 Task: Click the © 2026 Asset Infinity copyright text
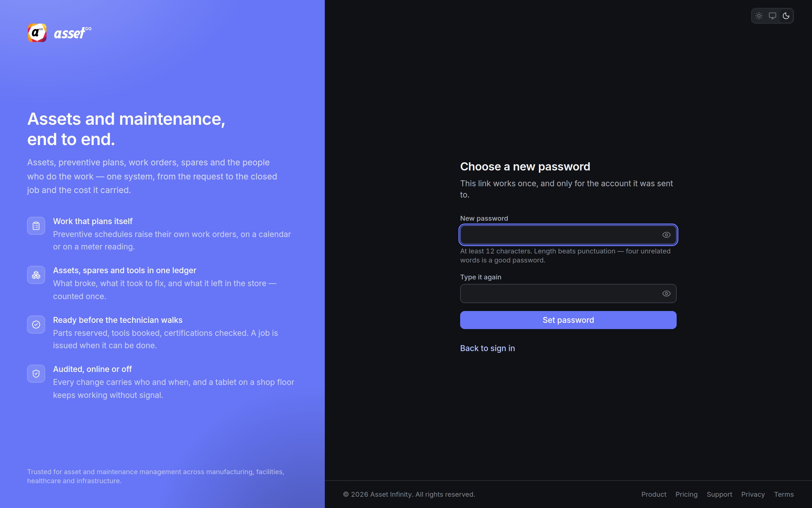click(x=409, y=494)
